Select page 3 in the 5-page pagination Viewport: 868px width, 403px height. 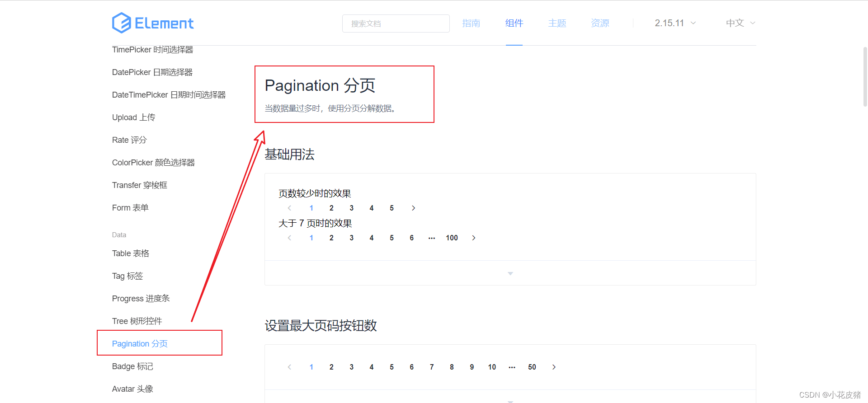click(352, 208)
